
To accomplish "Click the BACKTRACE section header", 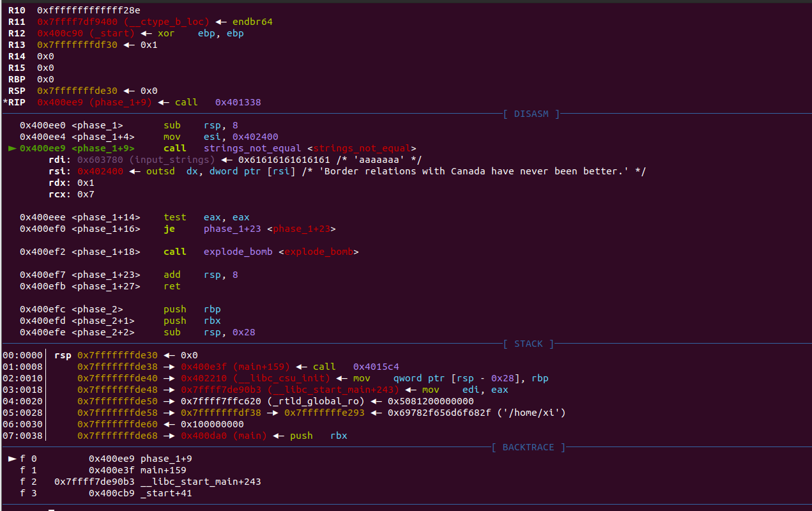I will 528,447.
